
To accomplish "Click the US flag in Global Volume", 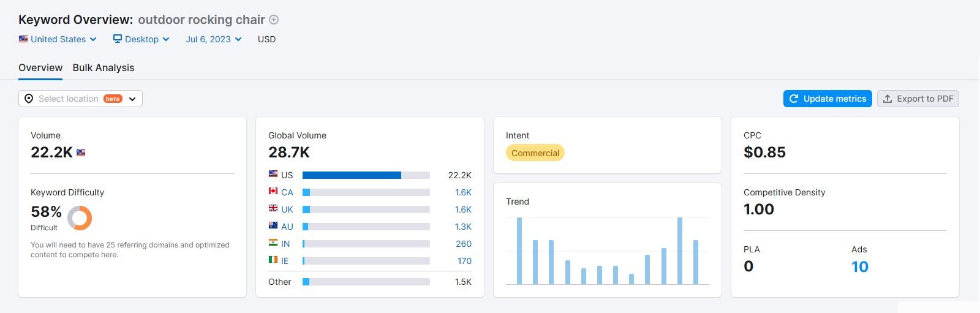I will click(x=273, y=175).
